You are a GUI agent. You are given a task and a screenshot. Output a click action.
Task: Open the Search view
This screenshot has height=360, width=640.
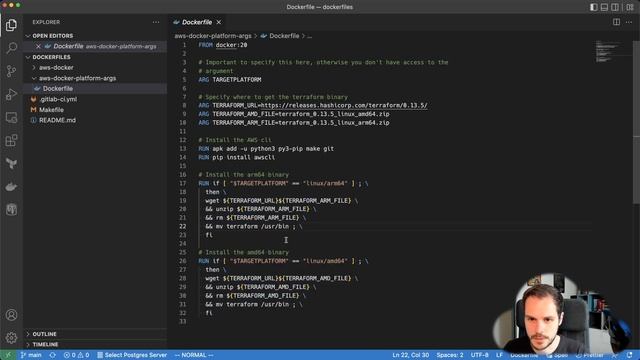11,48
